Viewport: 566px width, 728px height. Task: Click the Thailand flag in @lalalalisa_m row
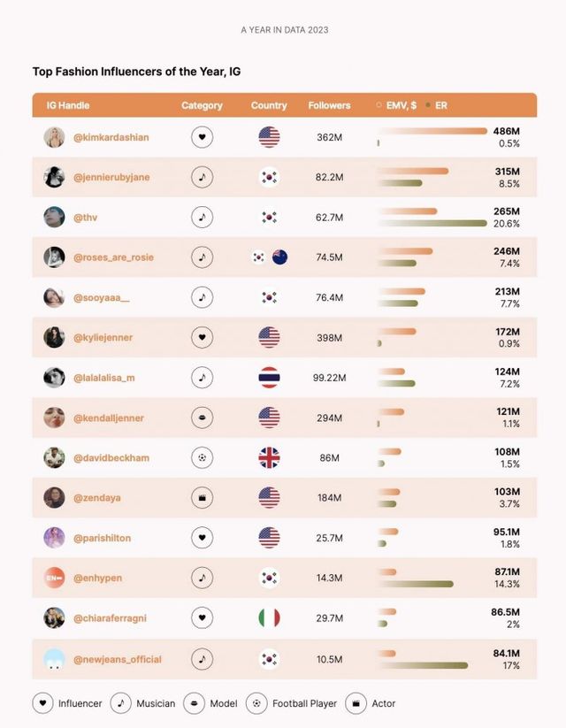tap(269, 378)
